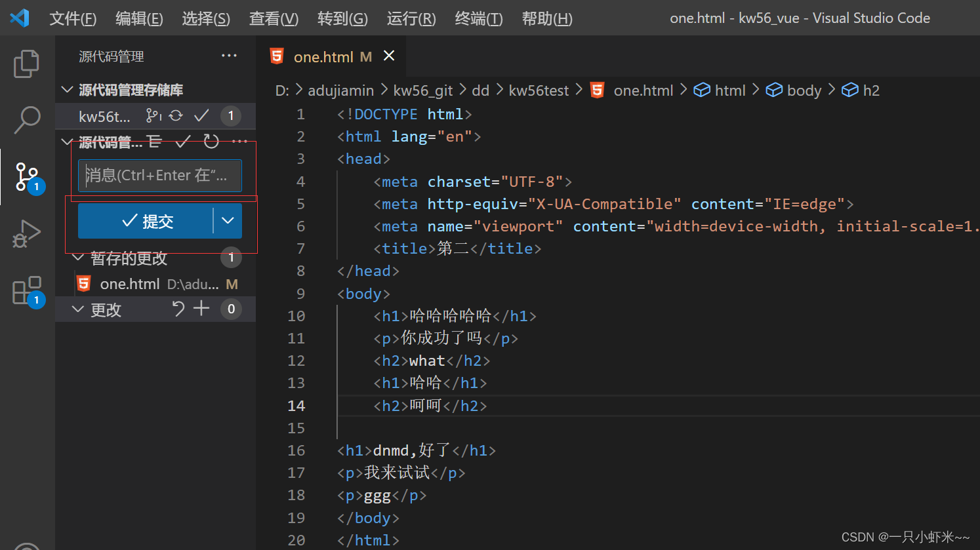The image size is (980, 550).
Task: Open 运行(R) menu
Action: click(x=411, y=18)
